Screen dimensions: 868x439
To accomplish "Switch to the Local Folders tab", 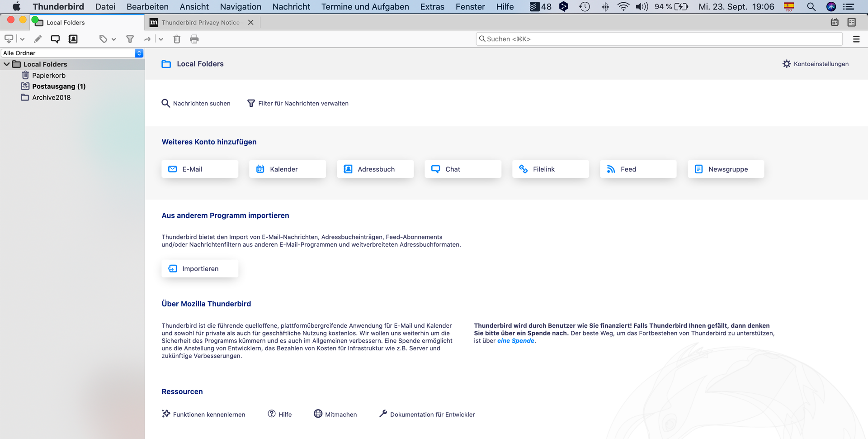I will 88,22.
